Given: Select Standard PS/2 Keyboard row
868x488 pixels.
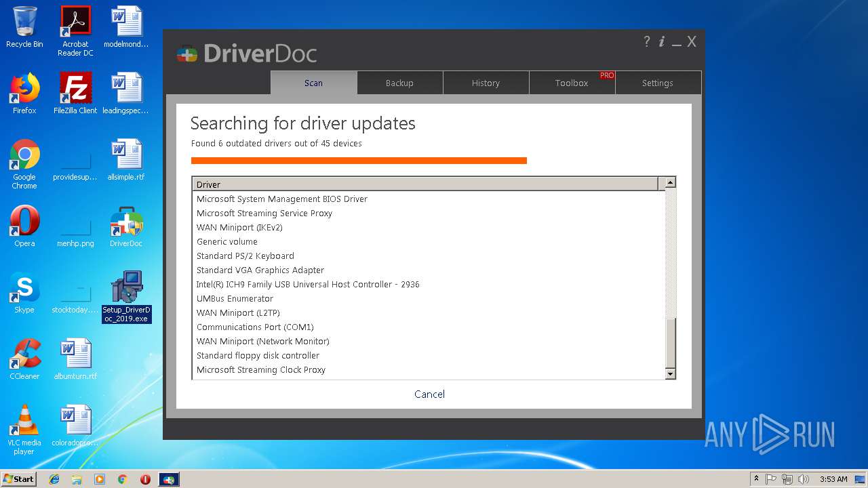Looking at the screenshot, I should coord(429,256).
